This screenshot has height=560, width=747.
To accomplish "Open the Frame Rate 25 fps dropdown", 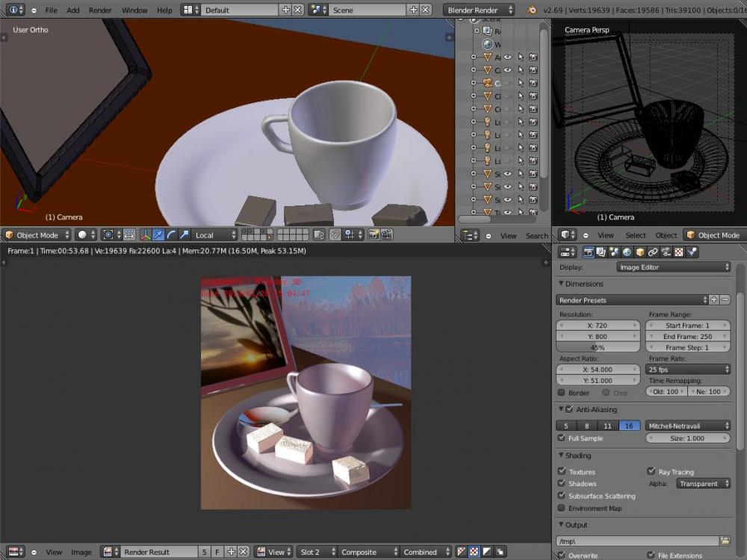I will pyautogui.click(x=688, y=370).
